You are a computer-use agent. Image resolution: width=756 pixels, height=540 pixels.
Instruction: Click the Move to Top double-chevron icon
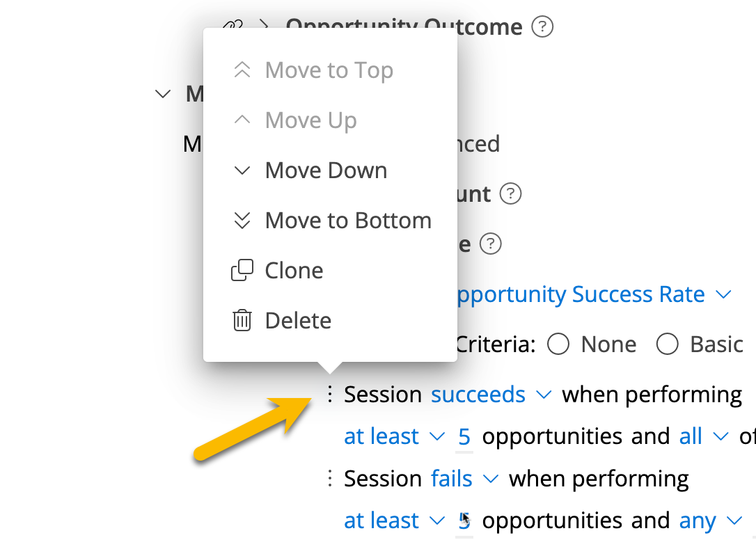pyautogui.click(x=242, y=70)
